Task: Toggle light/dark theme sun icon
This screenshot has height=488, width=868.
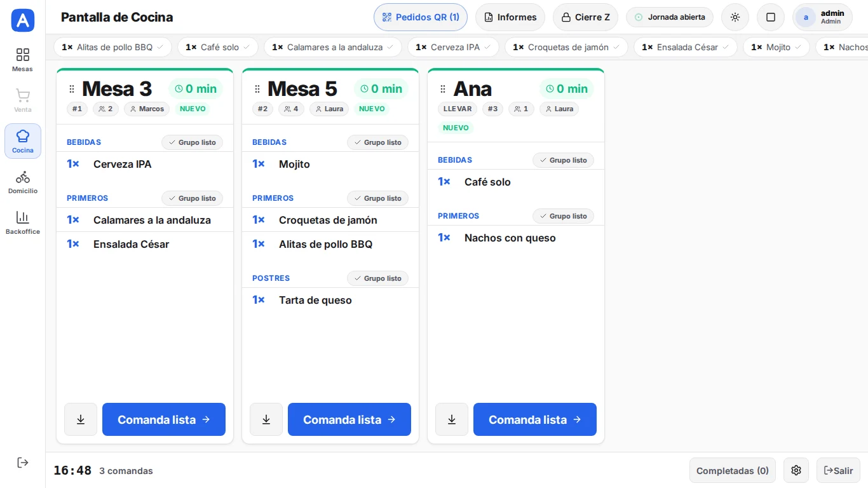Action: click(735, 17)
